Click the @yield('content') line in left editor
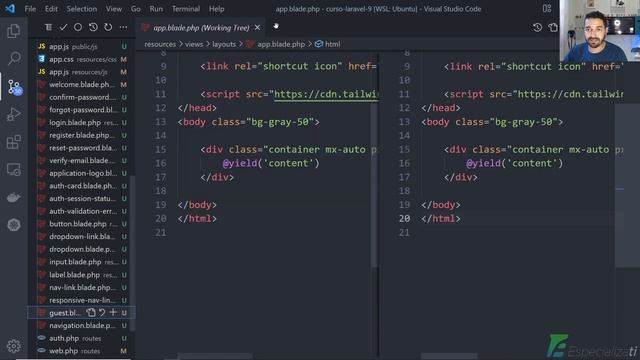 click(x=271, y=163)
